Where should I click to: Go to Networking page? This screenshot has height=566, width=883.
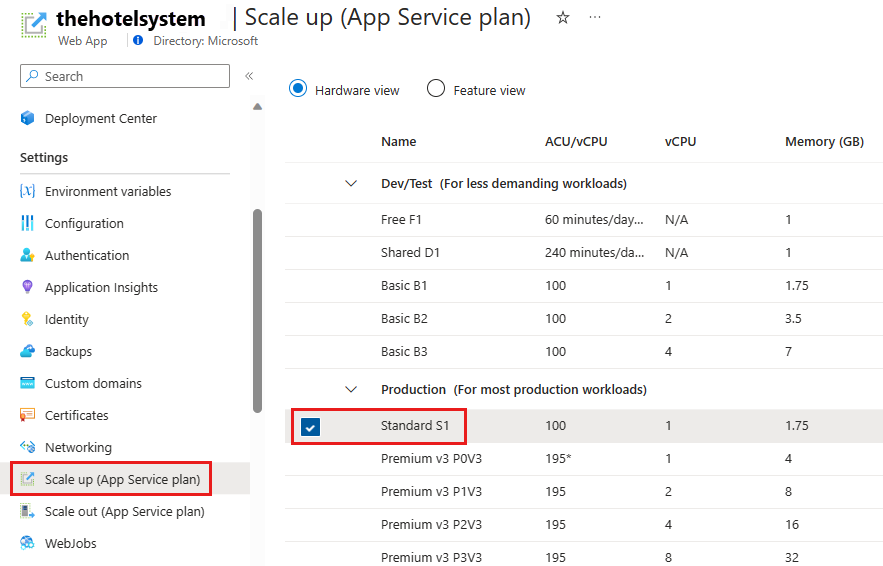click(x=78, y=447)
